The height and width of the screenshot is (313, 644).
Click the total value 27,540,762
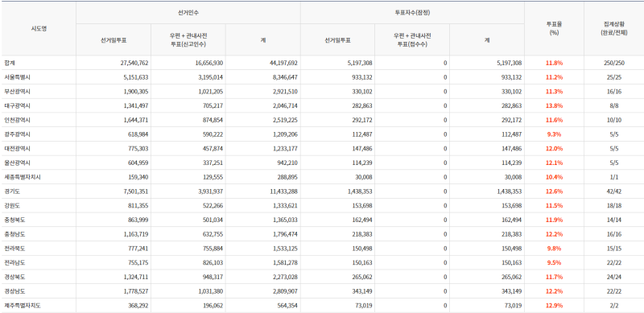[x=134, y=64]
